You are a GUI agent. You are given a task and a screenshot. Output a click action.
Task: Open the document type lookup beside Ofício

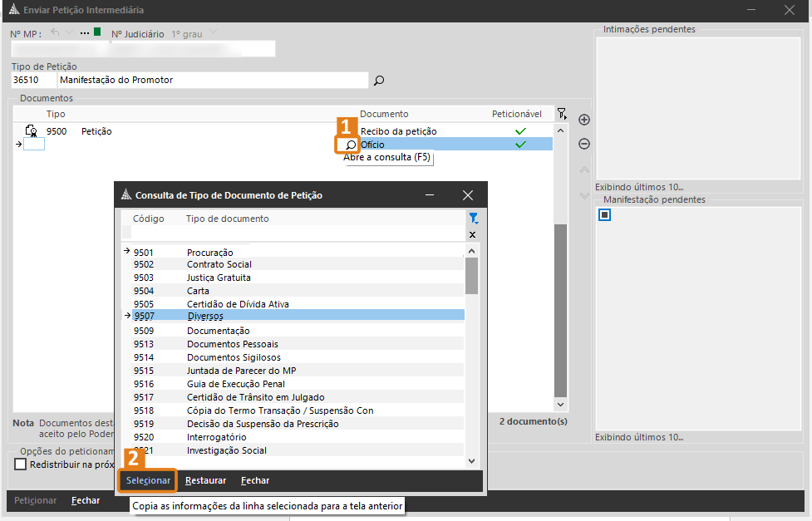pos(351,145)
